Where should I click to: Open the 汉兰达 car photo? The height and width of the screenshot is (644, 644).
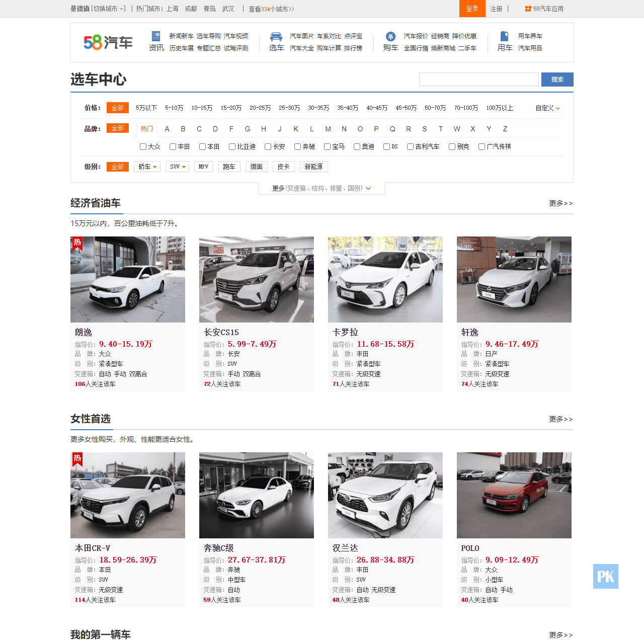pyautogui.click(x=385, y=495)
